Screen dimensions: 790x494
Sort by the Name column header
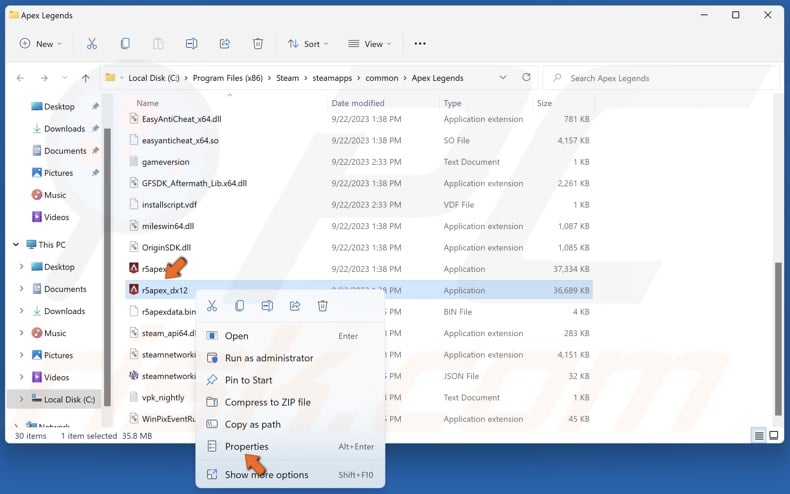[x=147, y=103]
